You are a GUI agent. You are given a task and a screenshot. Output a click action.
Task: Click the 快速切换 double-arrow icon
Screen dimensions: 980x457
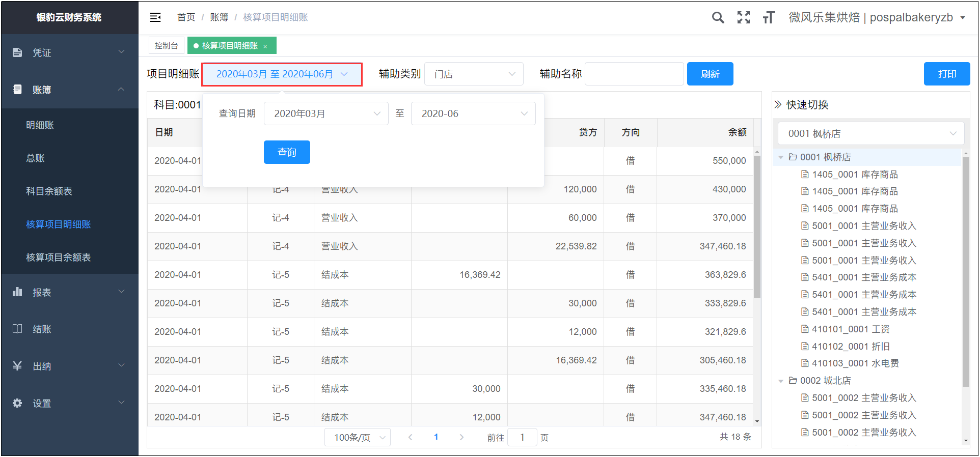click(778, 105)
